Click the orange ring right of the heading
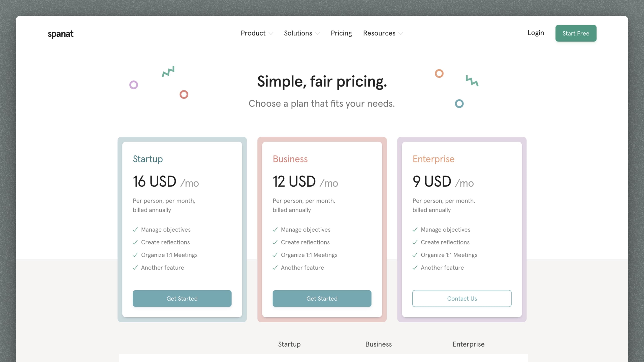This screenshot has height=362, width=644. 439,73
